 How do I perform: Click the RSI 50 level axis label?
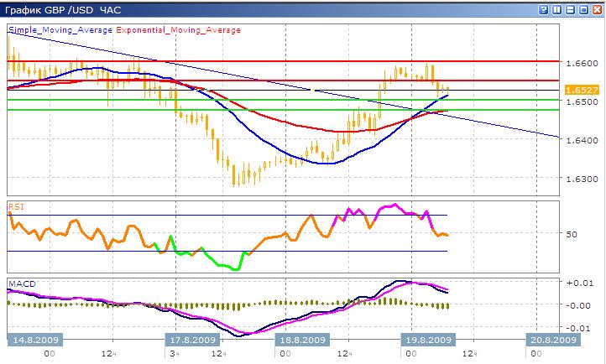click(x=572, y=234)
